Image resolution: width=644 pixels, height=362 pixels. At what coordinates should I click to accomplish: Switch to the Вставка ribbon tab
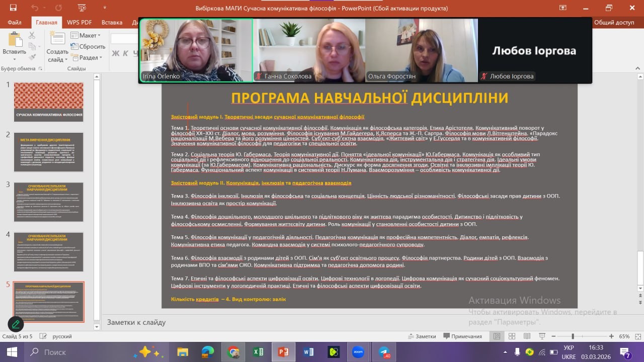(112, 23)
